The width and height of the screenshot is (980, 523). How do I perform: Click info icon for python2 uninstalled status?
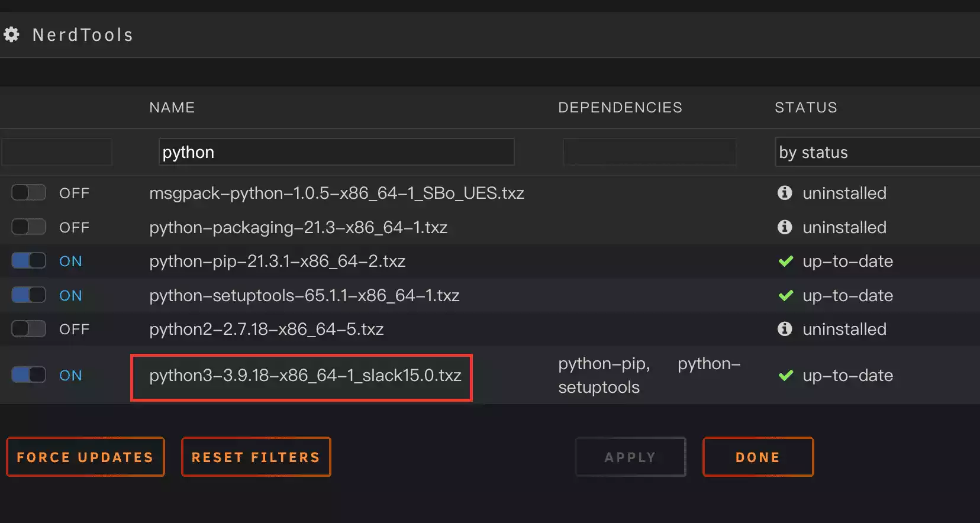tap(785, 329)
